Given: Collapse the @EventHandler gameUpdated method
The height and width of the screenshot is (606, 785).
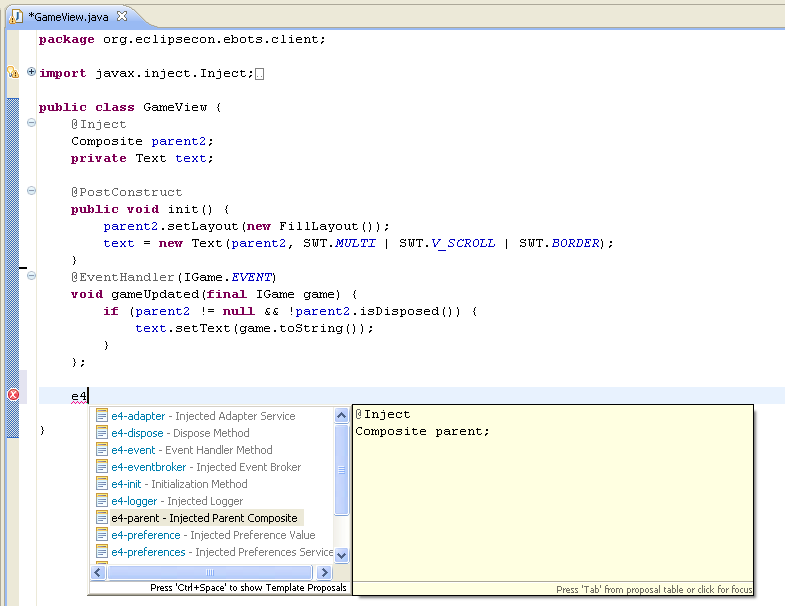Looking at the screenshot, I should (x=31, y=276).
